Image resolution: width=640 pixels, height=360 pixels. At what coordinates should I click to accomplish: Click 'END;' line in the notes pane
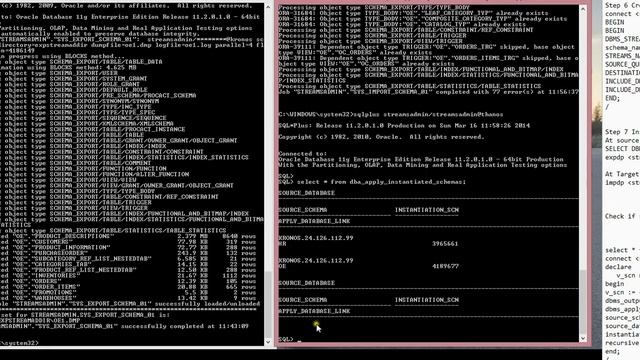612,98
